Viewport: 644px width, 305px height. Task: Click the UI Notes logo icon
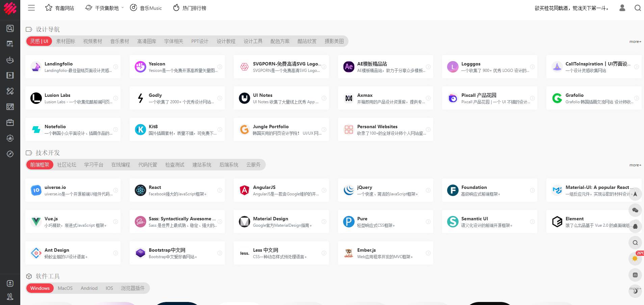(244, 98)
